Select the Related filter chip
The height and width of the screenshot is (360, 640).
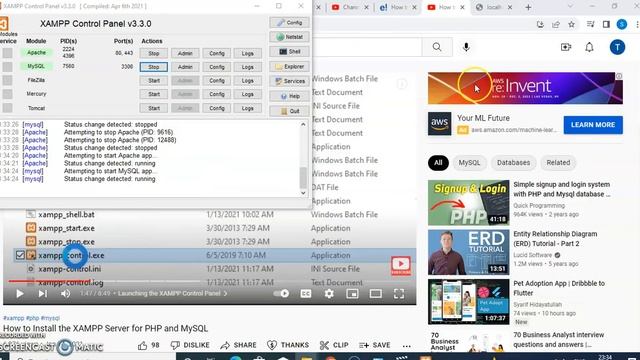(558, 162)
